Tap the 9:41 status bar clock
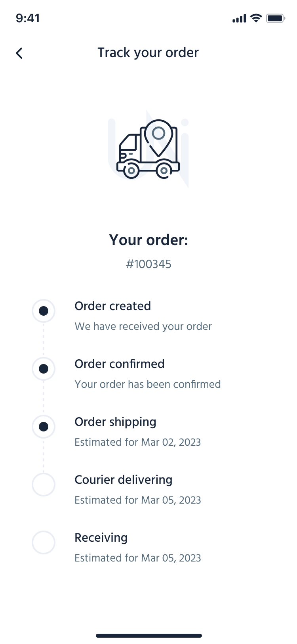The height and width of the screenshot is (644, 297). click(28, 18)
